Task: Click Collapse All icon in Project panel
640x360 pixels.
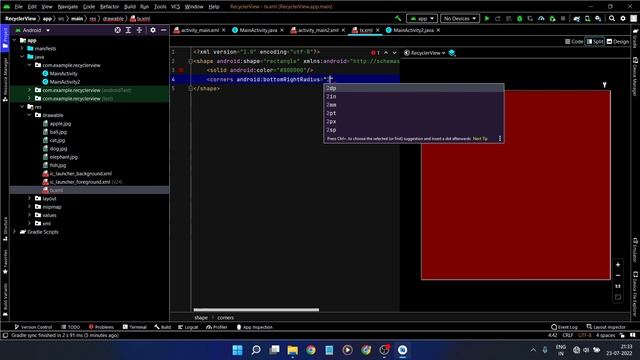Action: click(139, 30)
